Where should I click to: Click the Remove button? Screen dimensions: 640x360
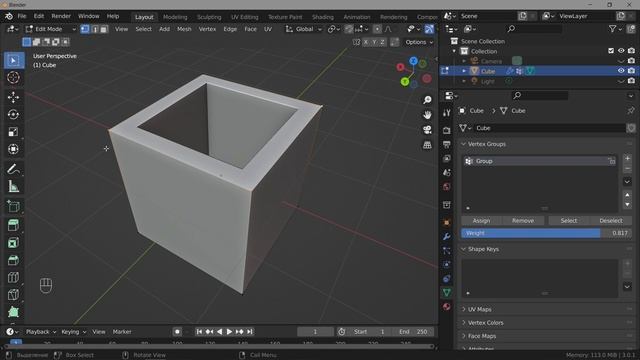click(x=523, y=220)
